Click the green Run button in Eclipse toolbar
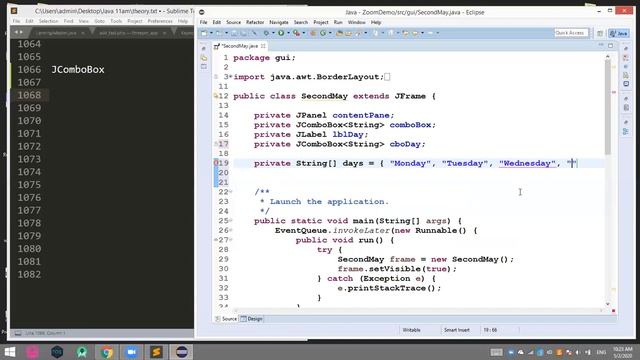Viewport: 640px width, 360px height. (x=281, y=33)
